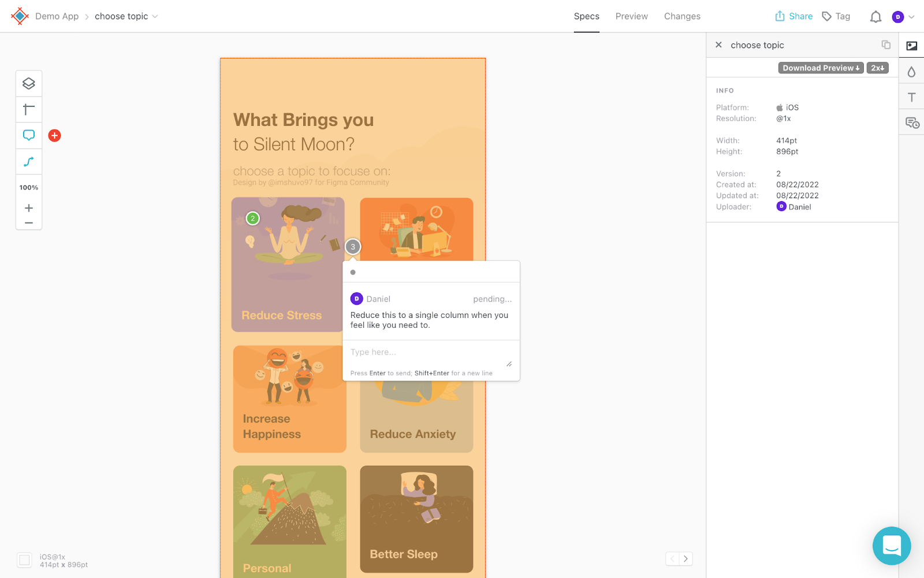Click the Share button
The image size is (924, 578).
[793, 16]
